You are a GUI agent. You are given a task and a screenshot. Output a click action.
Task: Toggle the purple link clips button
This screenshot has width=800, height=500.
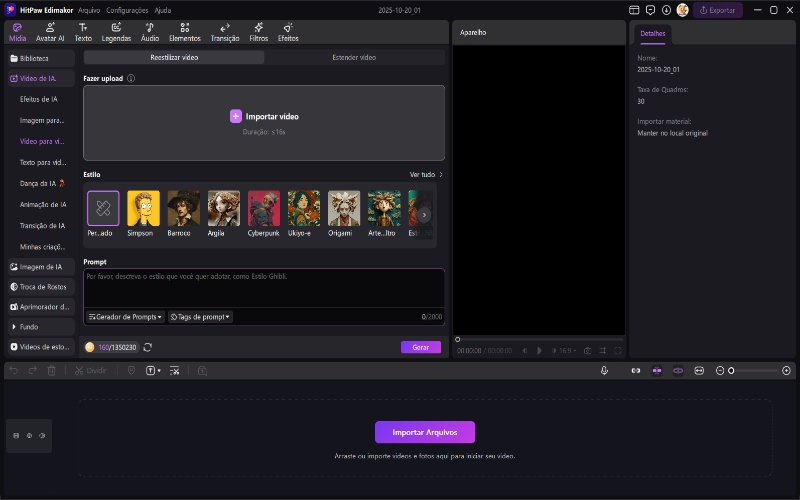678,370
